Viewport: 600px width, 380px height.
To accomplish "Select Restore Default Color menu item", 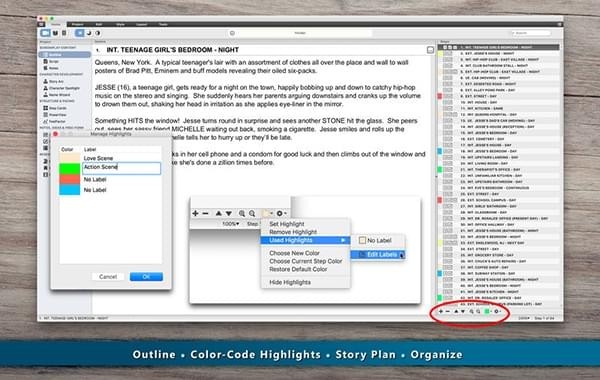I will pyautogui.click(x=298, y=269).
